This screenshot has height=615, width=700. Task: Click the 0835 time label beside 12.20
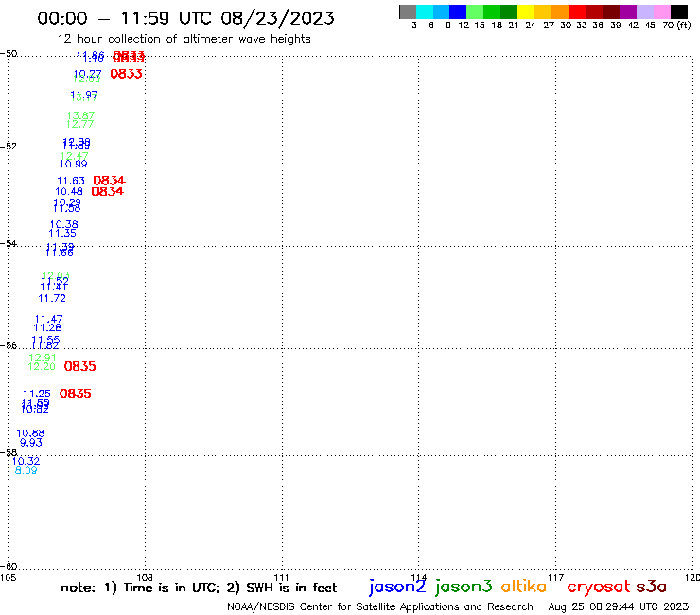point(79,367)
